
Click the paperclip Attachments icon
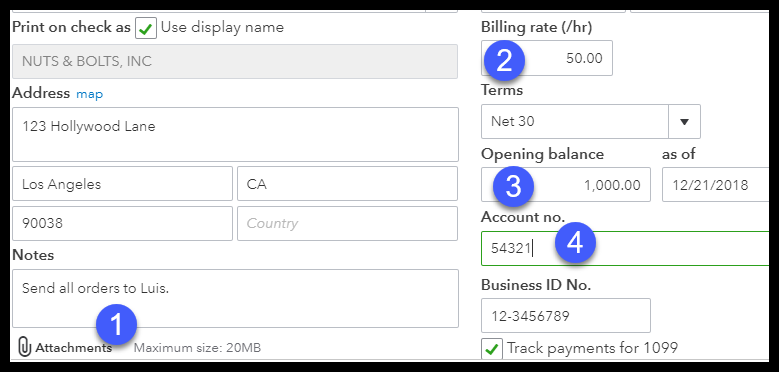(x=24, y=347)
